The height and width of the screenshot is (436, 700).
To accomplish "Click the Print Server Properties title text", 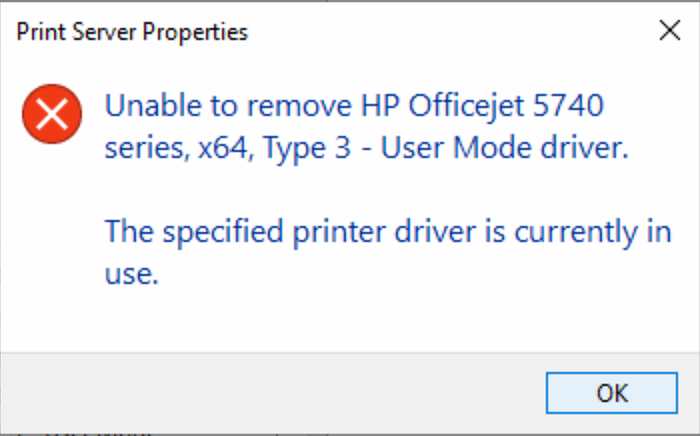I will [x=132, y=33].
